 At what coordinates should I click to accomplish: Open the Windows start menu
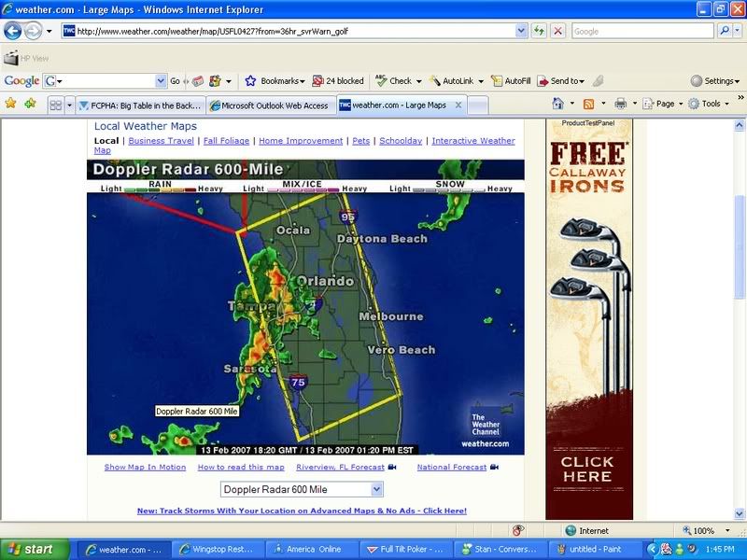tap(35, 549)
